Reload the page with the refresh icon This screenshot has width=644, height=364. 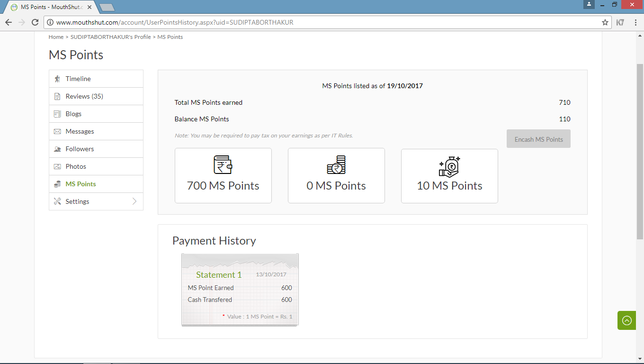pyautogui.click(x=35, y=22)
